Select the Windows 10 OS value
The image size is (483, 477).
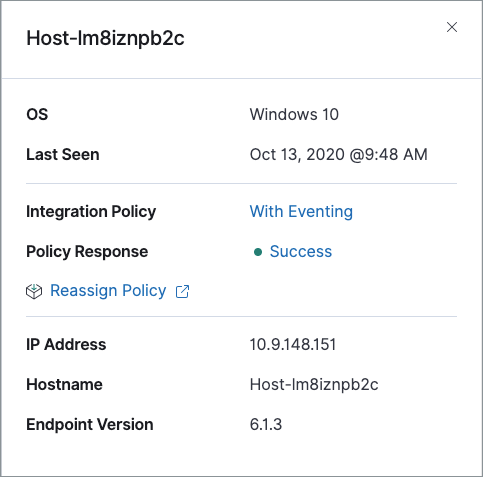(294, 114)
